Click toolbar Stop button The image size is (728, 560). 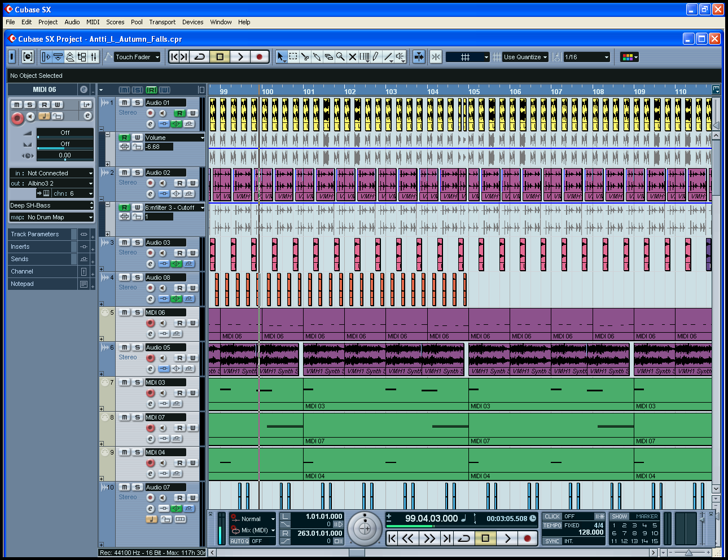pyautogui.click(x=220, y=56)
